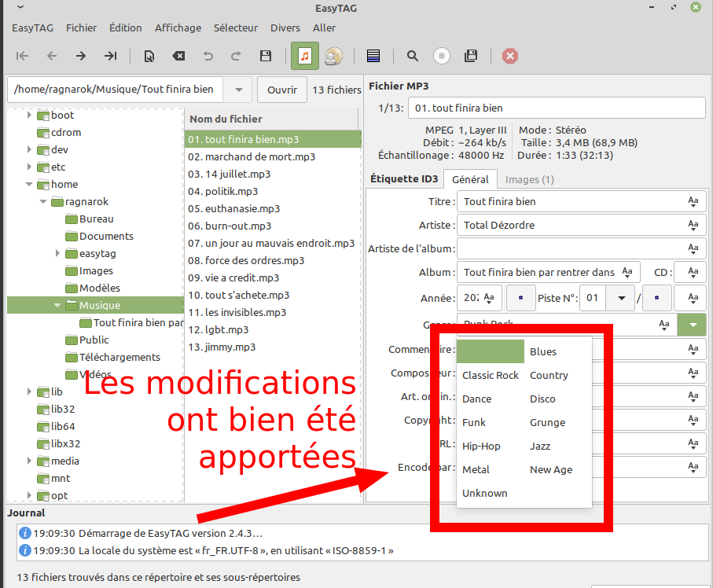Click the delete/clear tag icon

click(179, 56)
